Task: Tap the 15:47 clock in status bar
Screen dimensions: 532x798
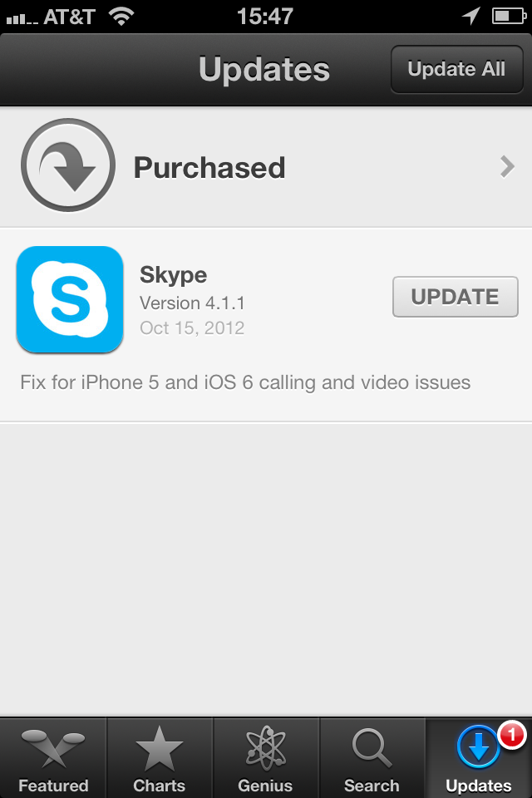Action: 265,17
